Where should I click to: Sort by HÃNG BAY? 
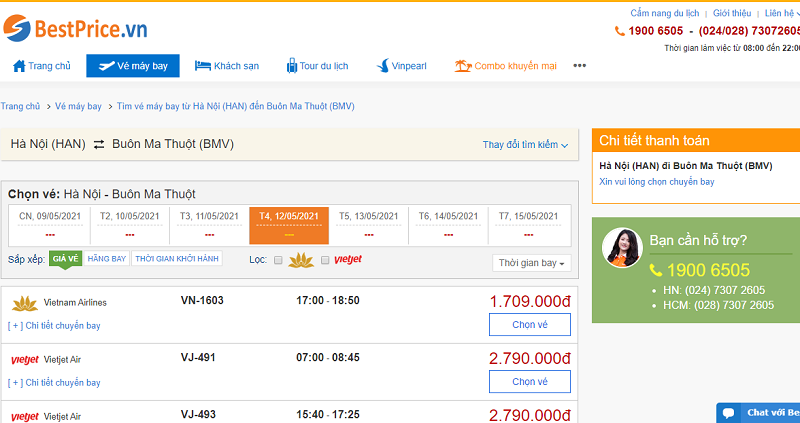tap(107, 259)
